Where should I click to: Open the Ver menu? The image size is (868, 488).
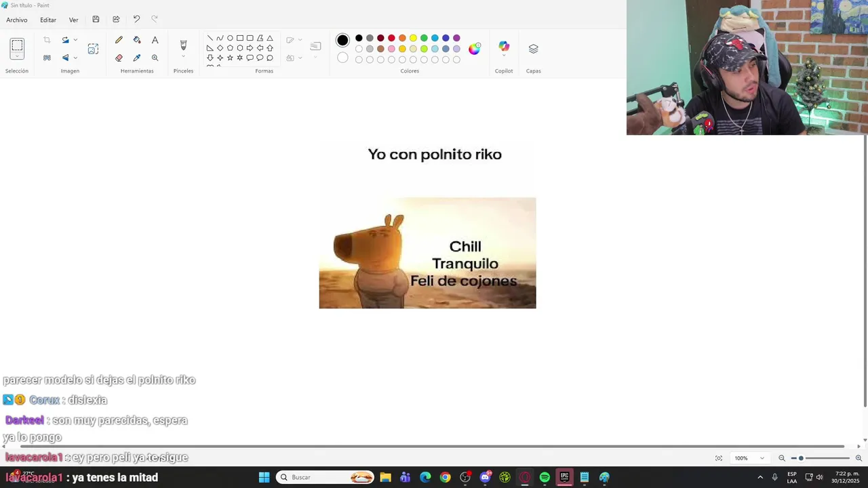(x=73, y=20)
